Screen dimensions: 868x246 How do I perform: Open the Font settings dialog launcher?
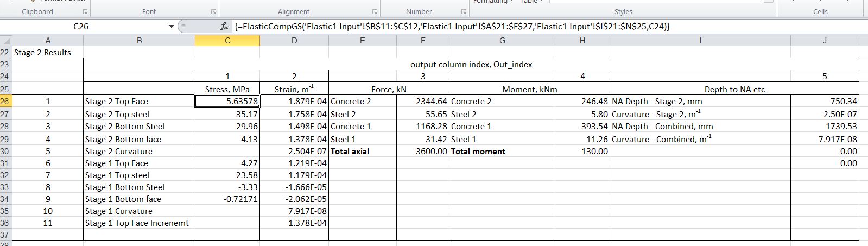[x=214, y=11]
